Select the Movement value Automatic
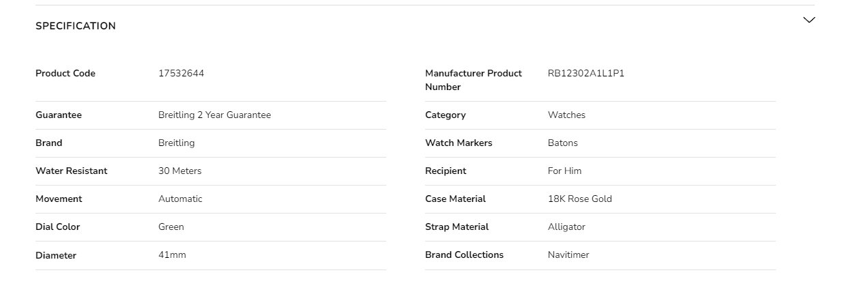The width and height of the screenshot is (868, 292). click(180, 199)
